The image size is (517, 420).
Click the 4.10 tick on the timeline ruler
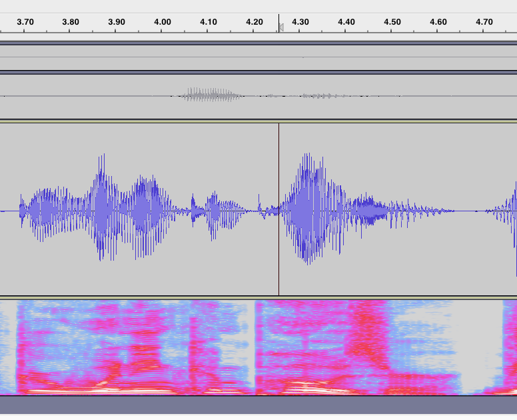tap(209, 22)
